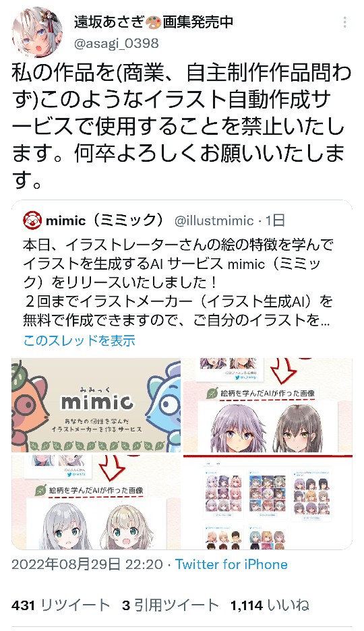
Task: View the 3 引用ツイート list
Action: coord(171,605)
